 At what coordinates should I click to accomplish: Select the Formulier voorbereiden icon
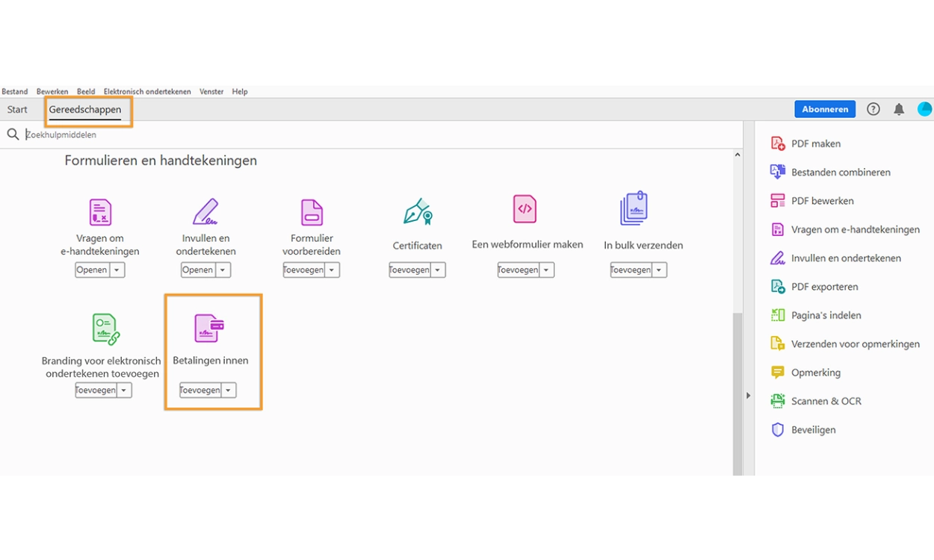pyautogui.click(x=312, y=212)
